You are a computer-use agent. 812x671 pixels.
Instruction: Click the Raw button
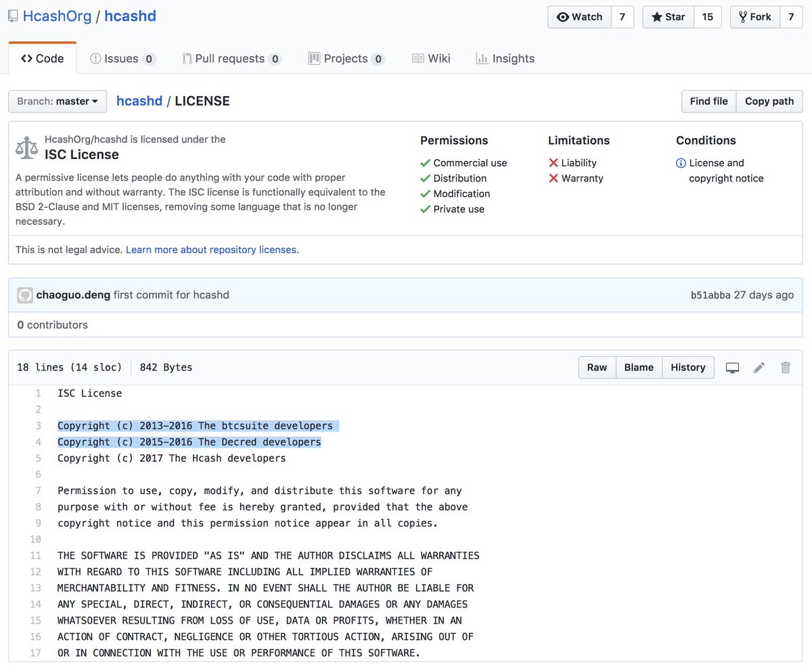(597, 368)
